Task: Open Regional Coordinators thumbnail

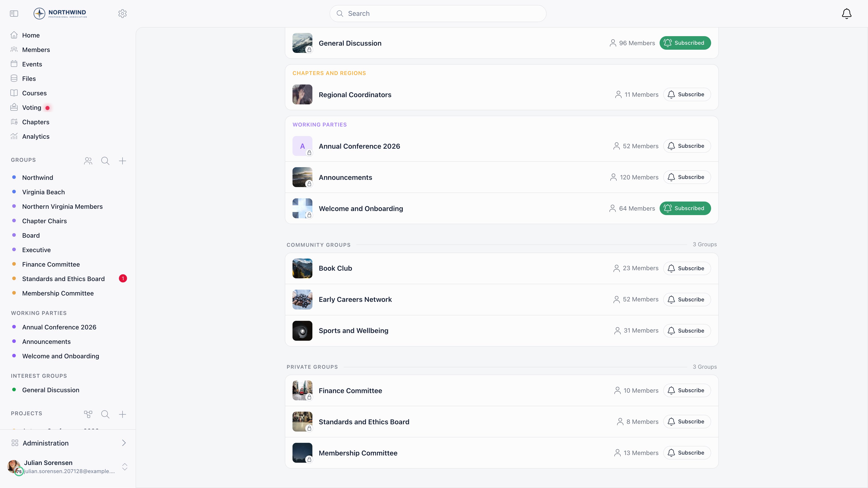Action: (302, 94)
